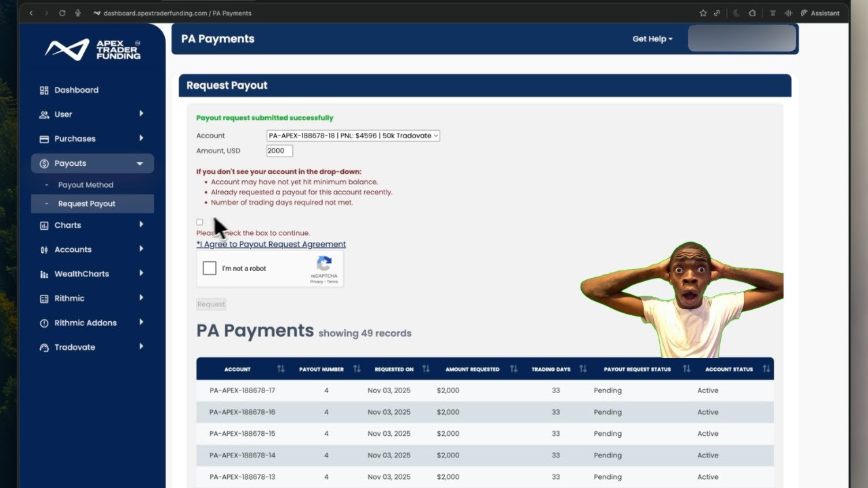Expand the WealthCharts submenu arrow
Image resolution: width=868 pixels, height=488 pixels.
click(141, 273)
